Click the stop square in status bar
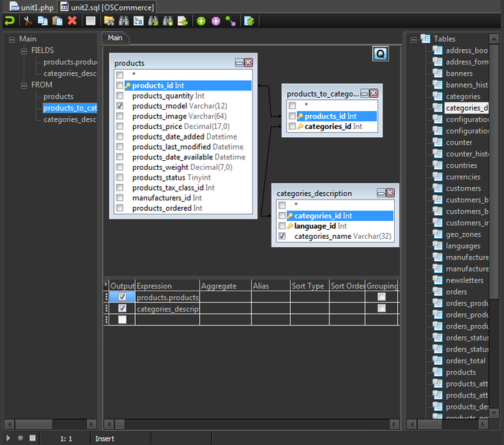This screenshot has width=504, height=445. pos(33,438)
